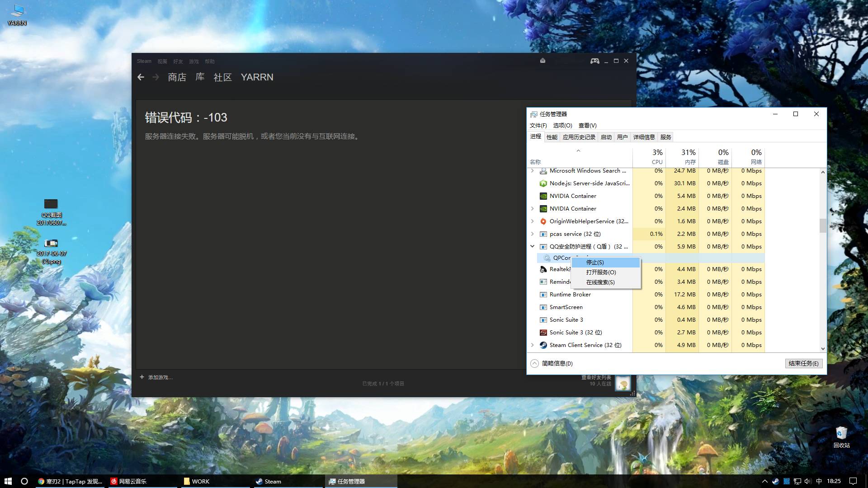Open WORK folder on taskbar
The height and width of the screenshot is (488, 868).
[x=215, y=481]
